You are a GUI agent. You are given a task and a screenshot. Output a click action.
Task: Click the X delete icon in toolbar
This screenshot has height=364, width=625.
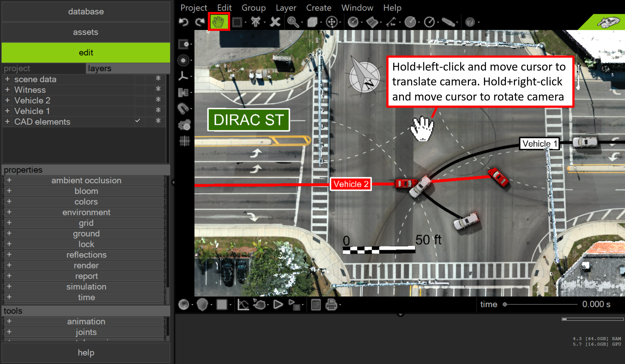pyautogui.click(x=275, y=22)
